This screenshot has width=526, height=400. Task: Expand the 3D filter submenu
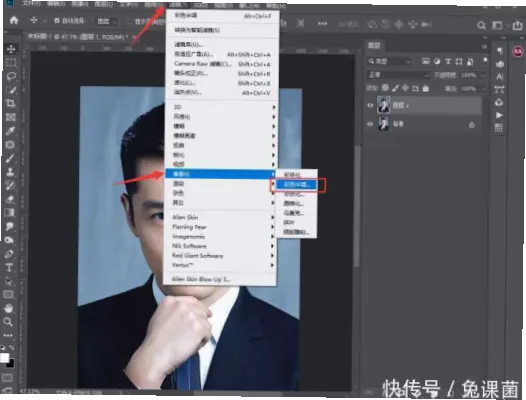(221, 107)
